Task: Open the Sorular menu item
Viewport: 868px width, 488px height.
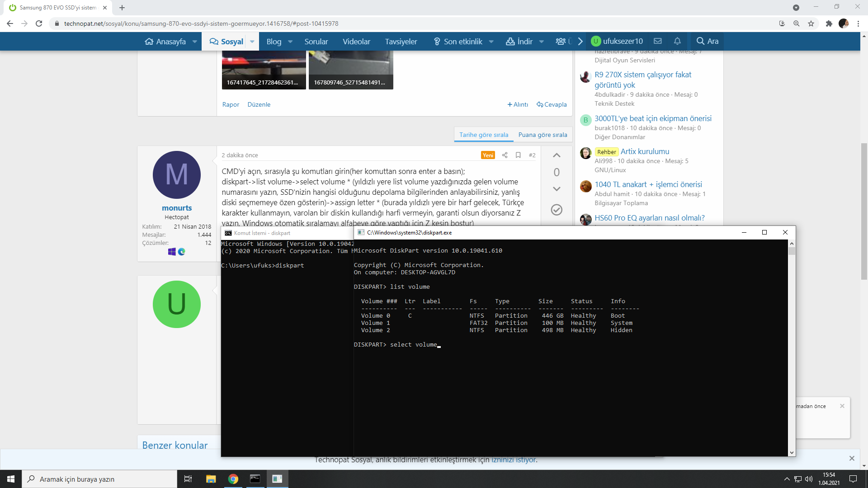Action: coord(316,42)
